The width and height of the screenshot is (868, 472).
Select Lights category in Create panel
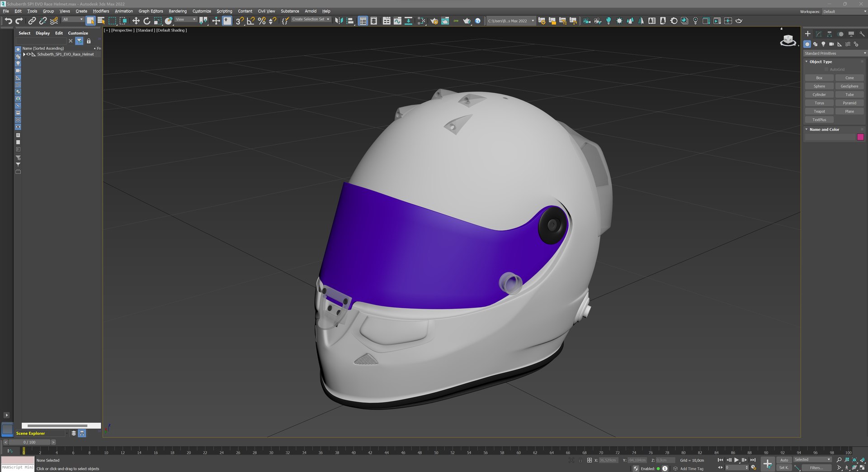tap(823, 44)
